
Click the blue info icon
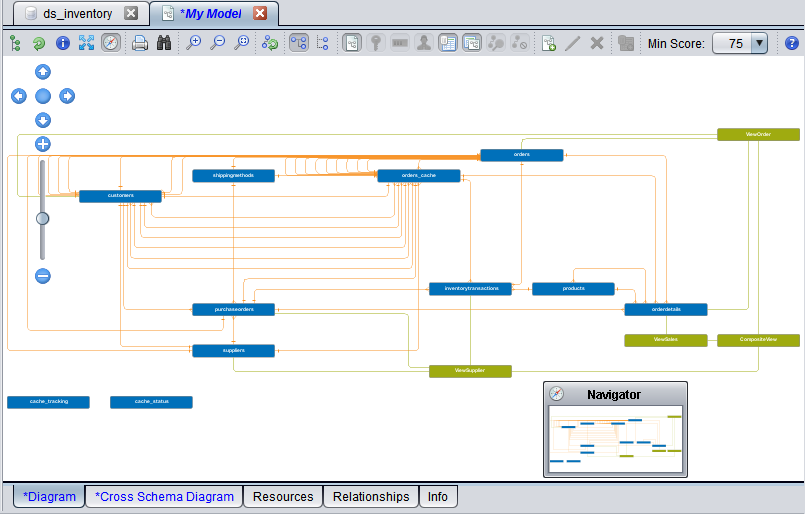(63, 43)
